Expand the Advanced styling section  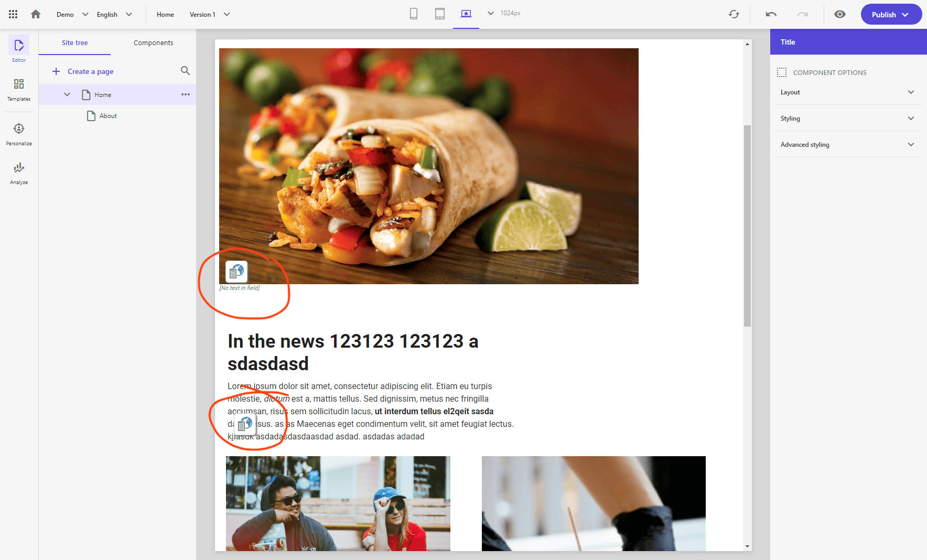click(x=848, y=145)
